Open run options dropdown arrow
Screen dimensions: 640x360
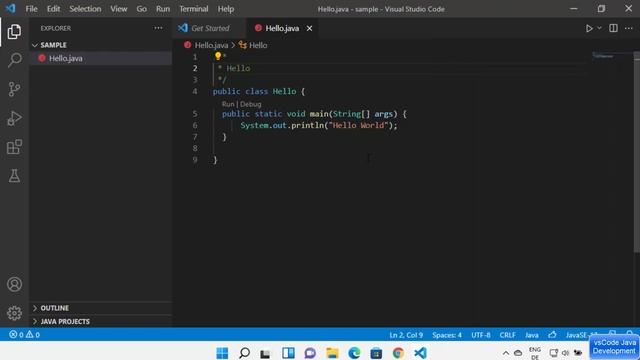(x=599, y=28)
